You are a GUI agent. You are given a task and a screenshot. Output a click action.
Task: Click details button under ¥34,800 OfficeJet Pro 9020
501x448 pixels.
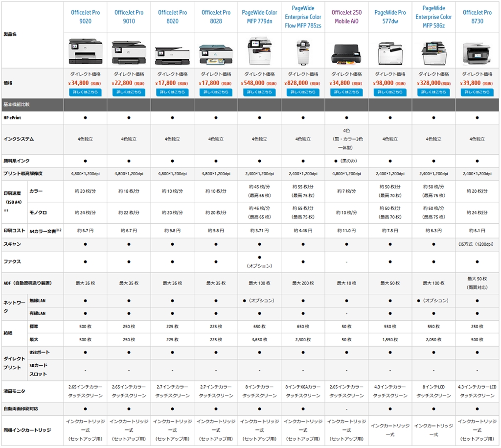point(85,92)
